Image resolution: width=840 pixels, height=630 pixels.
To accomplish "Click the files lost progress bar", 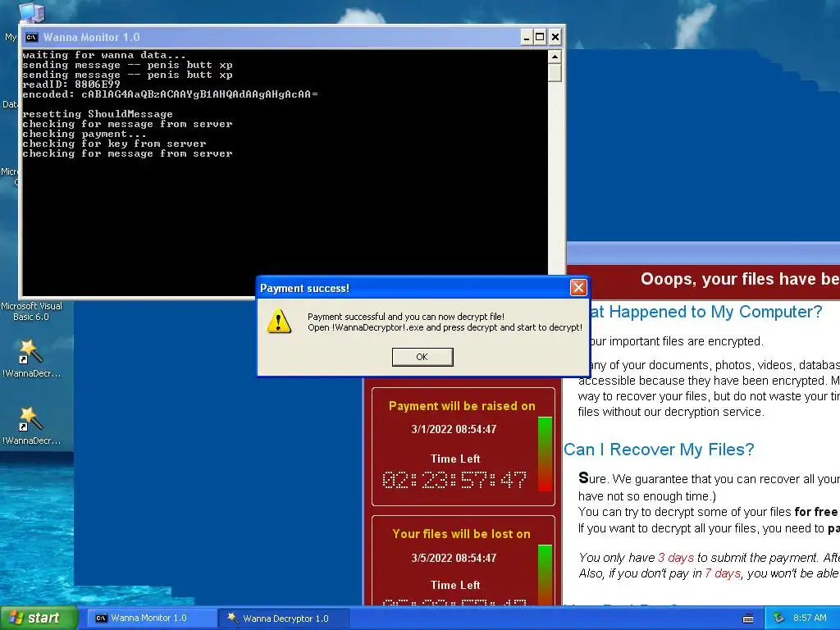I will tap(545, 575).
